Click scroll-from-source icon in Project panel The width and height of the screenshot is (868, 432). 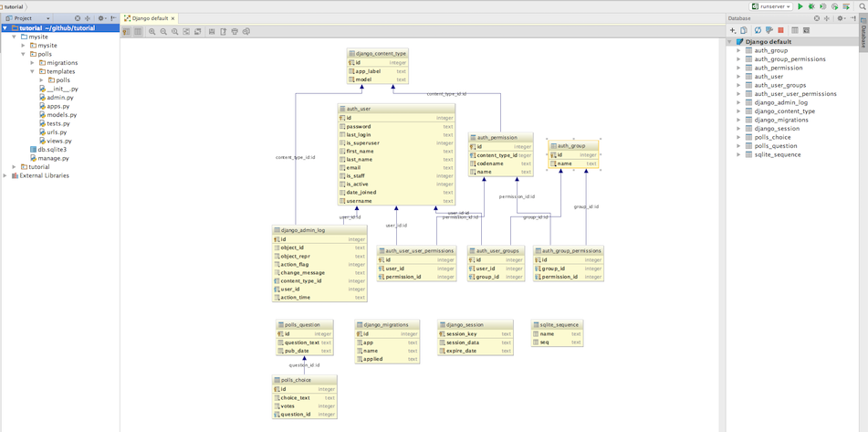click(x=78, y=18)
